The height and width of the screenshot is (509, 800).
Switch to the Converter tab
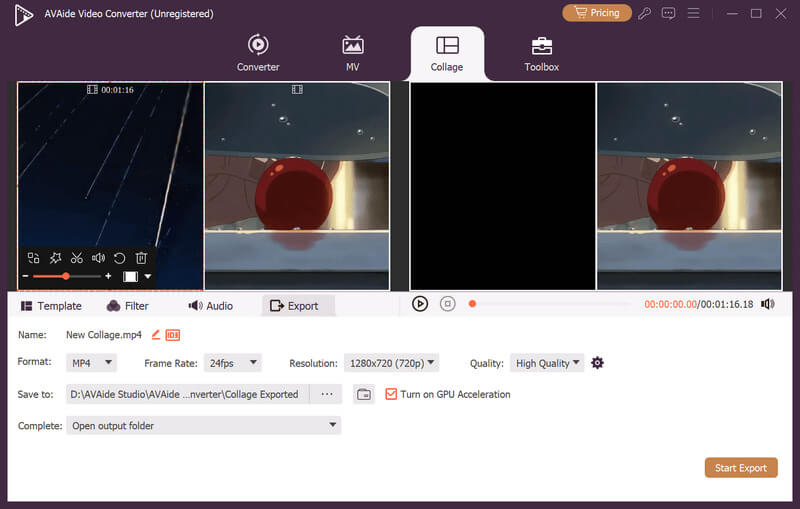pos(258,53)
